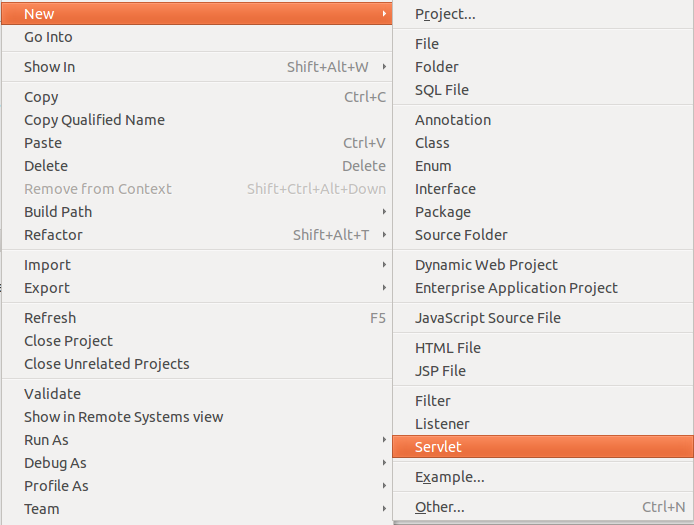
Task: Select Go Into menu item
Action: 197,37
